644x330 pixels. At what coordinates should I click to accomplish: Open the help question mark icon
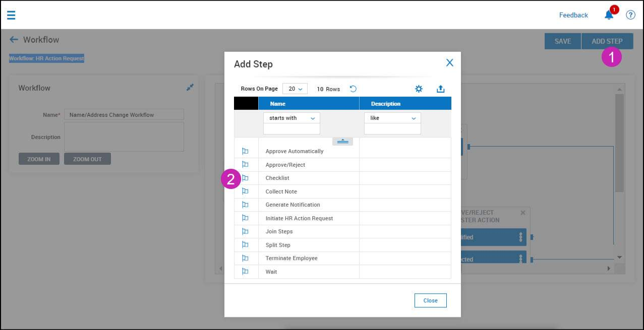pos(630,15)
